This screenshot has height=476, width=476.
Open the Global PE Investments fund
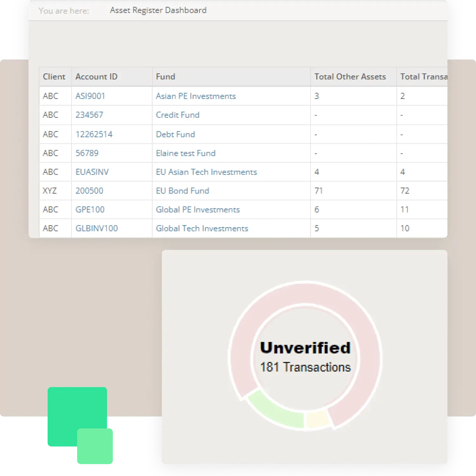coord(198,209)
